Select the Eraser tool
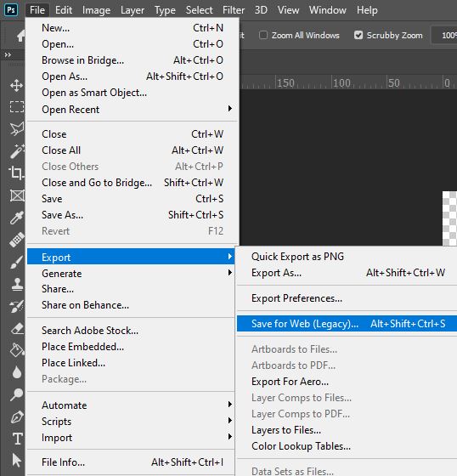Image resolution: width=457 pixels, height=476 pixels. pos(17,328)
